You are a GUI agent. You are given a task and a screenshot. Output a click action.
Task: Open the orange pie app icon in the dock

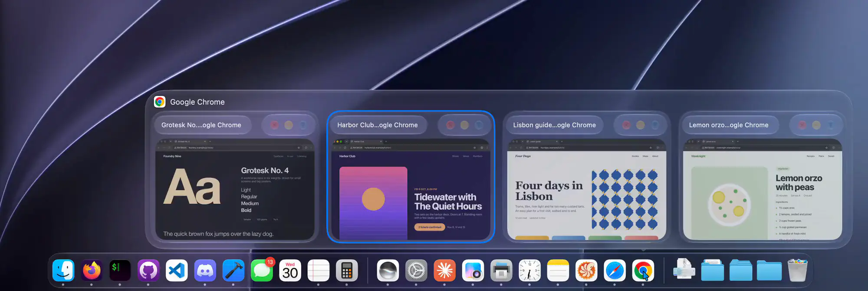tap(586, 270)
